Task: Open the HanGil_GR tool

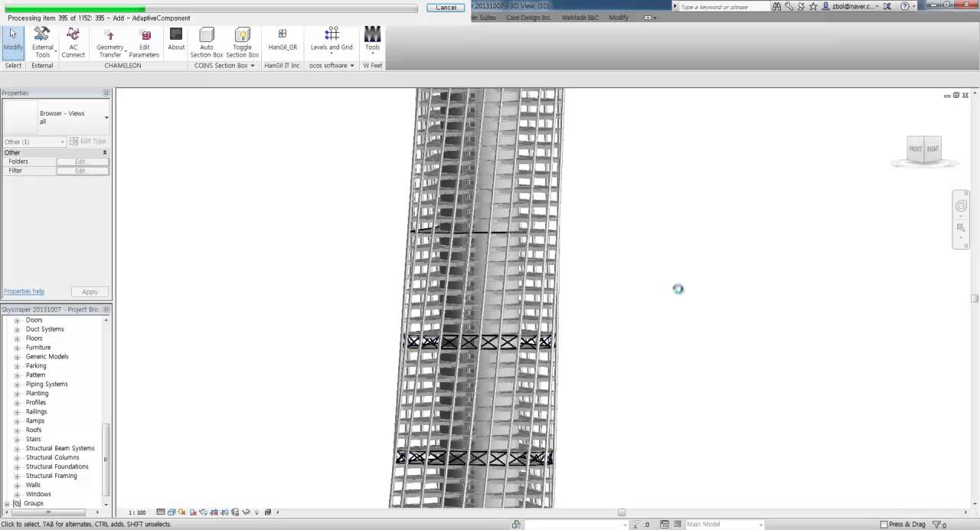Action: [x=283, y=40]
